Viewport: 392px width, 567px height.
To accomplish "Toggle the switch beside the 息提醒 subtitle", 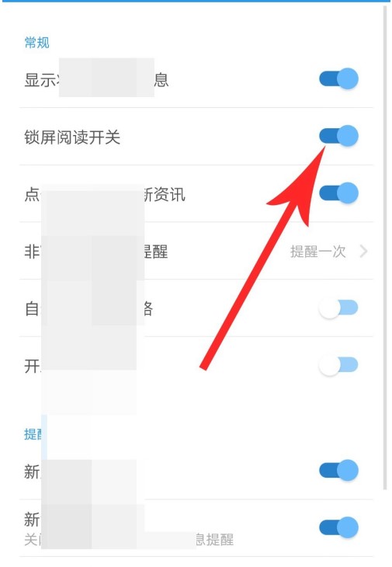I will tap(338, 527).
